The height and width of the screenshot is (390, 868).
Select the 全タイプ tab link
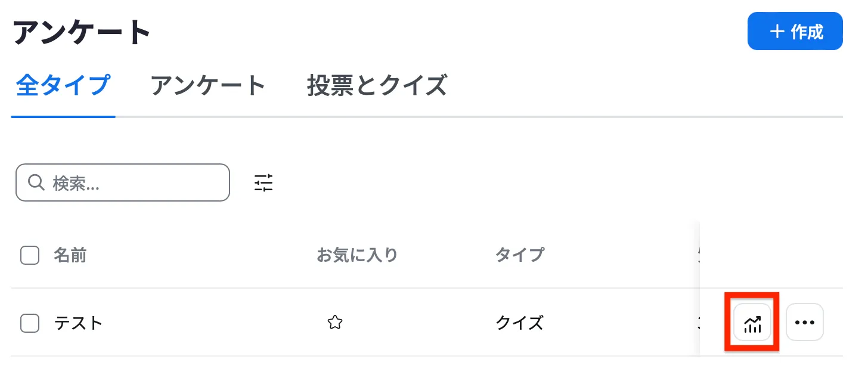tap(62, 86)
